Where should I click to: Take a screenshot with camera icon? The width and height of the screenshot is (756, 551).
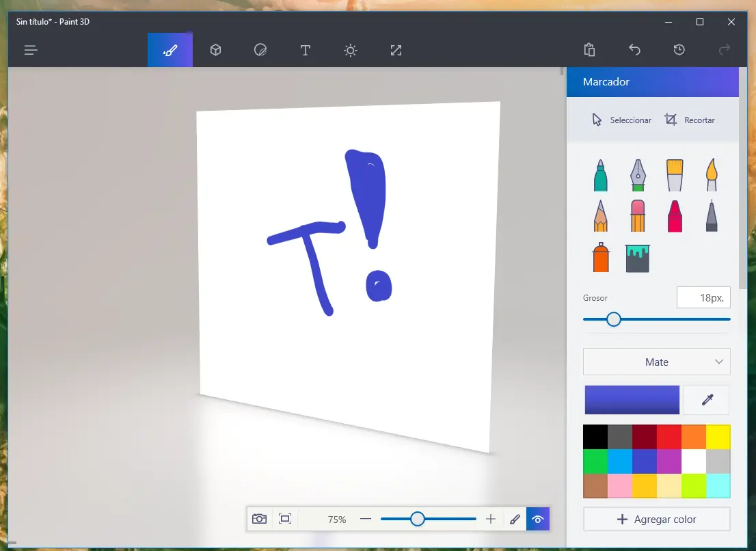pos(259,519)
